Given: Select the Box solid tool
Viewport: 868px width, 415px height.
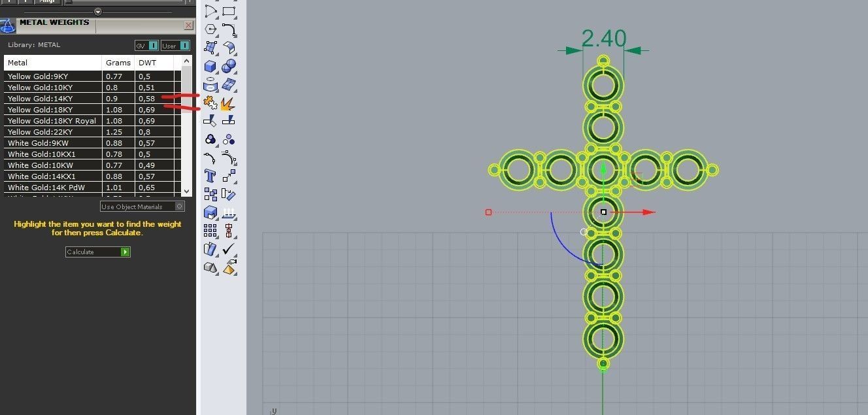Looking at the screenshot, I should [x=210, y=67].
